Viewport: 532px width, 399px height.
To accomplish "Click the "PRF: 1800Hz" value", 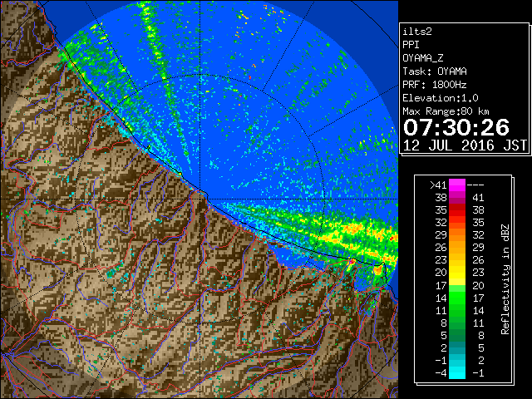I will pos(435,85).
